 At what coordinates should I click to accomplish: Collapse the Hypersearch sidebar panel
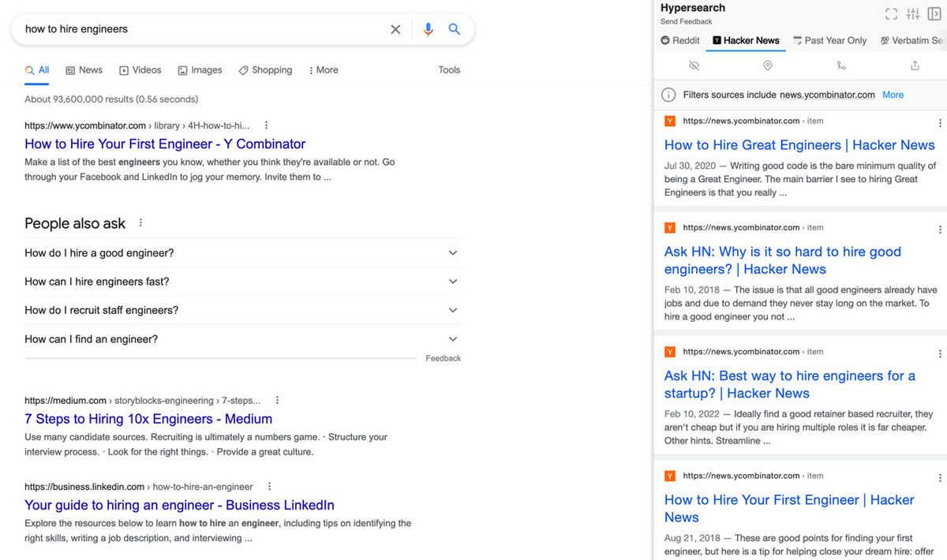[934, 13]
